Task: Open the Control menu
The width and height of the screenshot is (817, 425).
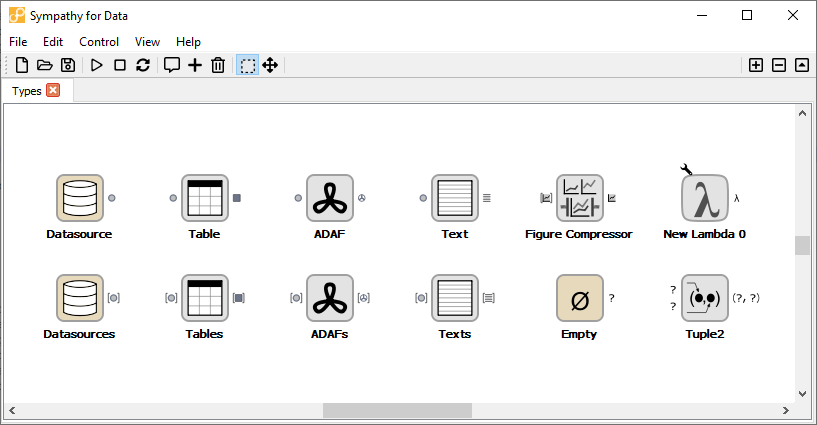Action: pyautogui.click(x=99, y=42)
